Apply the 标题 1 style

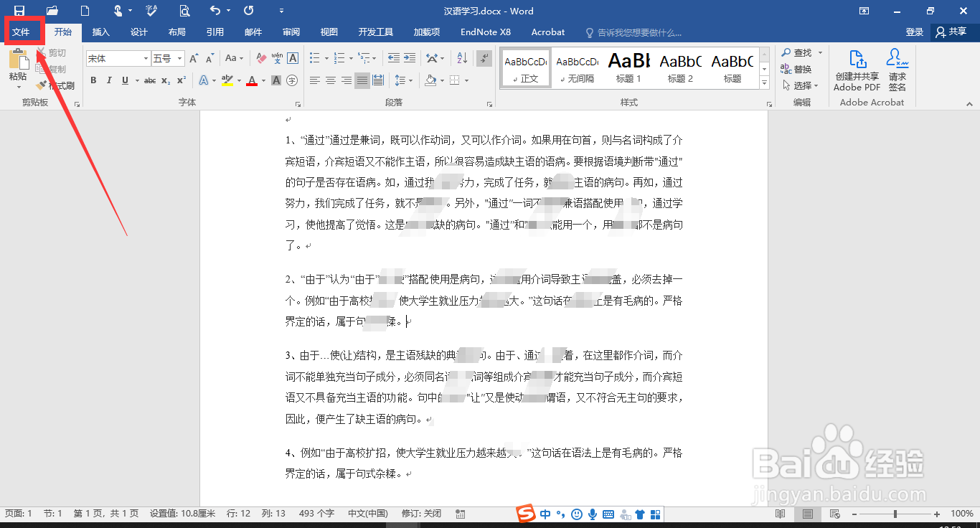pos(628,68)
